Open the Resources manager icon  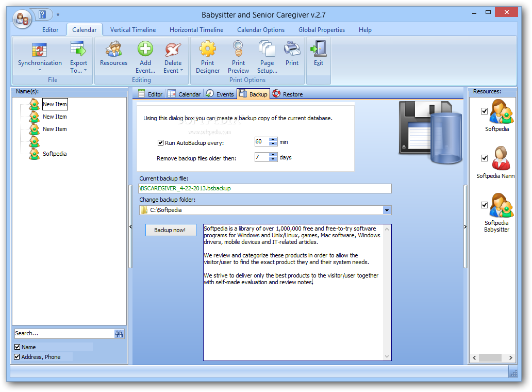(x=113, y=49)
